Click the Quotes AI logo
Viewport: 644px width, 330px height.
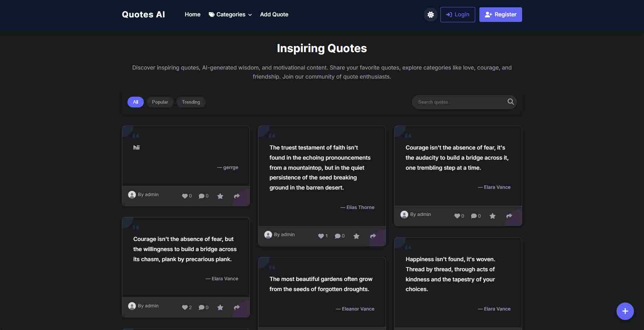[143, 15]
